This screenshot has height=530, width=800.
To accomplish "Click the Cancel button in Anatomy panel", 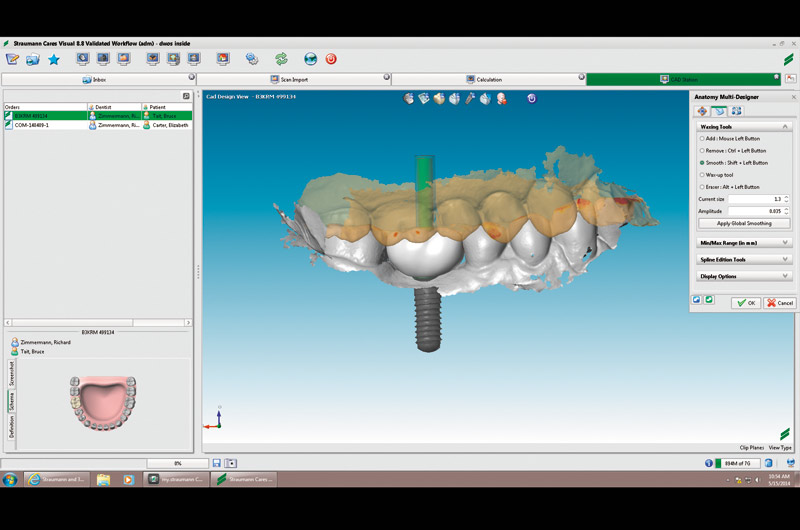I will click(780, 303).
